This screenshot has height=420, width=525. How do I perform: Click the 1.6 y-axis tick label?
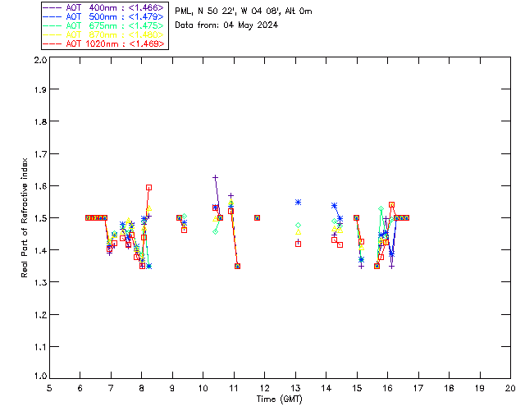[40, 186]
